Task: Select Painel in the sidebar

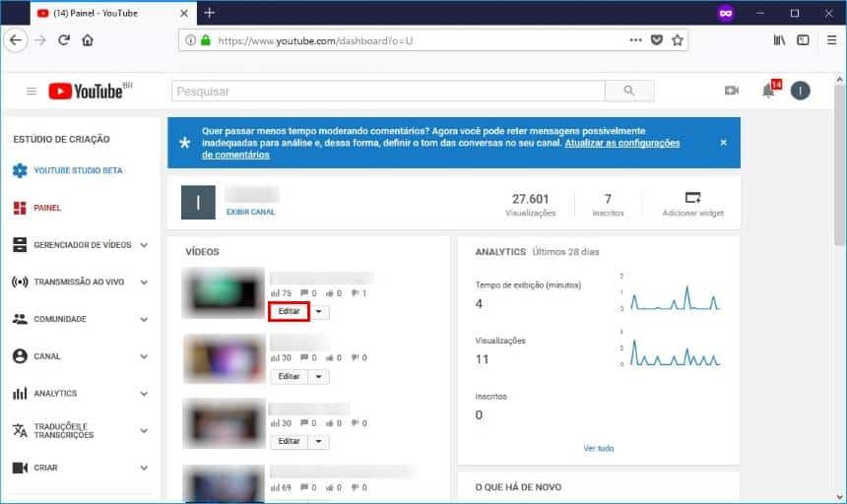Action: pyautogui.click(x=47, y=208)
